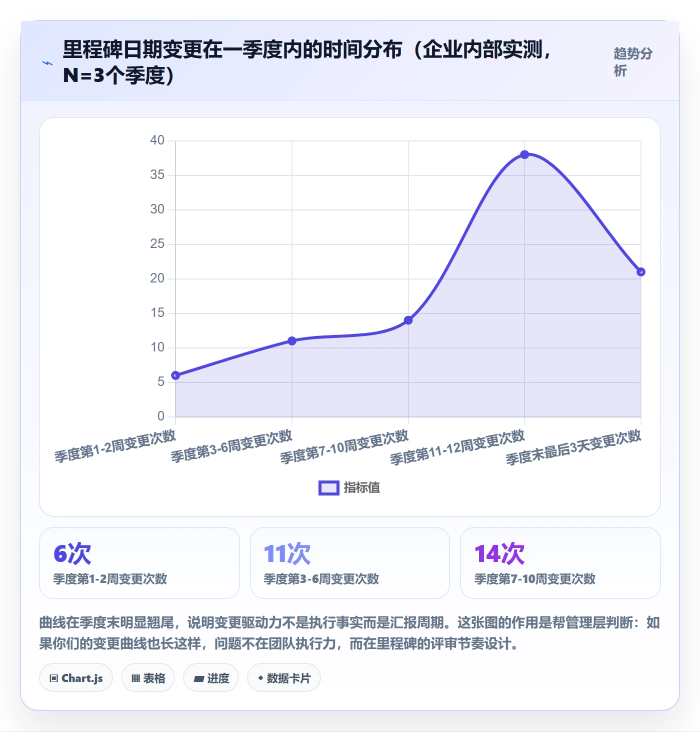Image resolution: width=700 pixels, height=732 pixels.
Task: Click data point for 季度第7-10周变更次数
Action: (x=408, y=320)
